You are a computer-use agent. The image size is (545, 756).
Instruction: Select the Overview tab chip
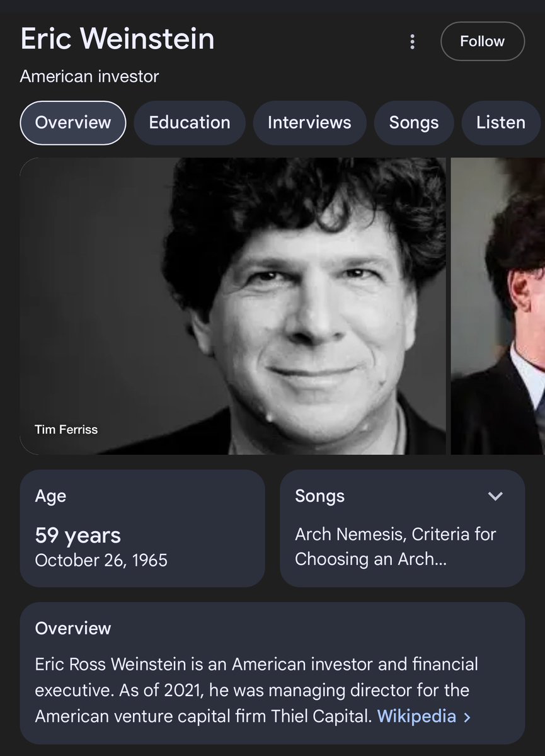(73, 122)
